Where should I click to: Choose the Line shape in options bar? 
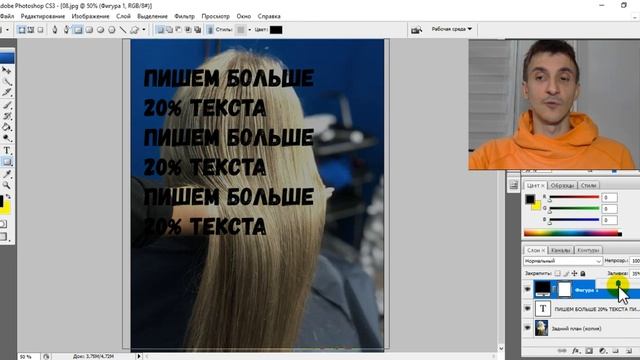click(x=122, y=30)
